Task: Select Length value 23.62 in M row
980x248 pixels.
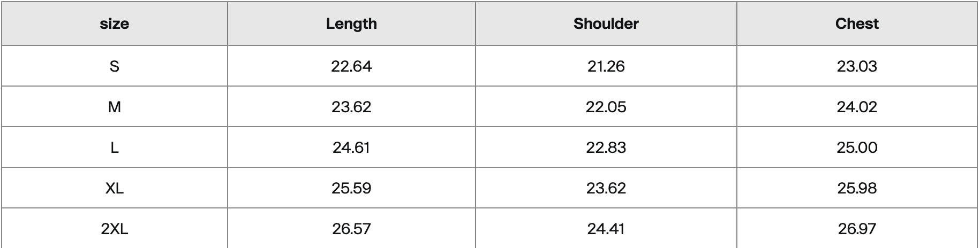Action: 351,107
